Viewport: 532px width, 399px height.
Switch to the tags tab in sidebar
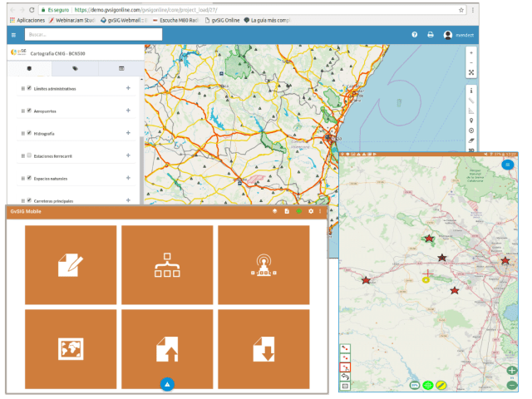pos(75,68)
